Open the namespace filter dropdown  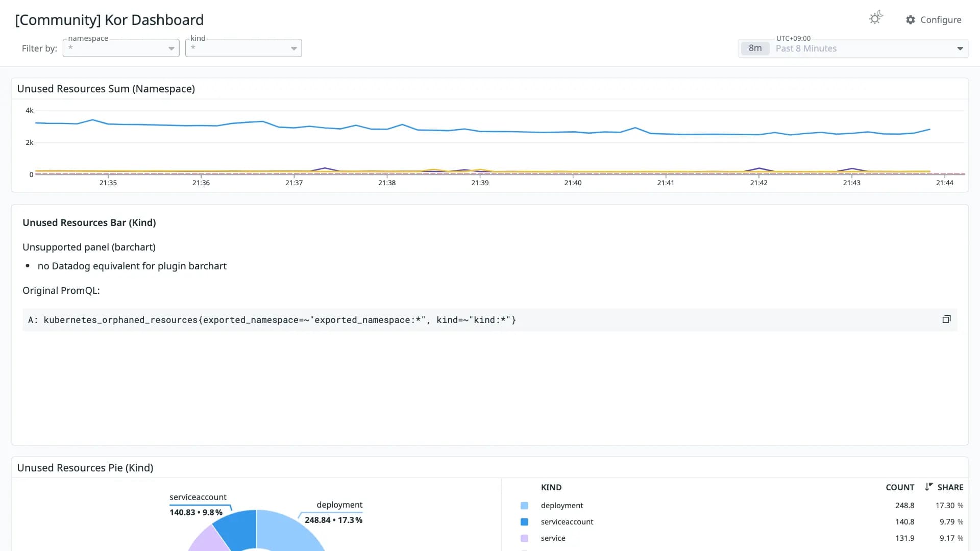(x=121, y=48)
